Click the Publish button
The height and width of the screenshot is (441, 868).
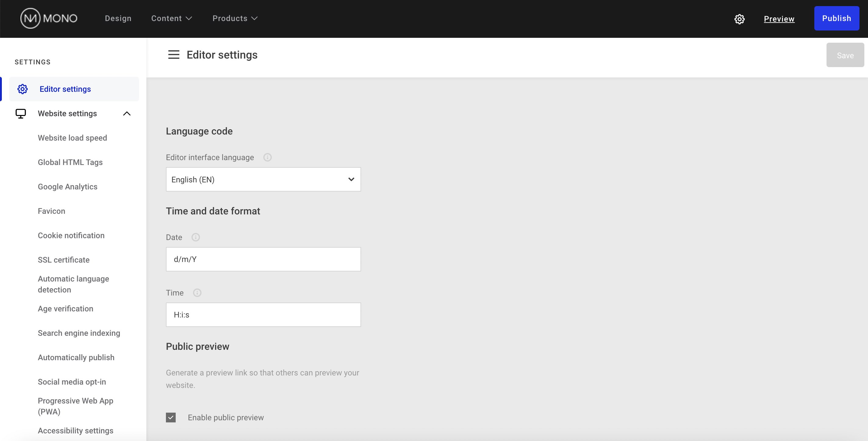point(837,18)
